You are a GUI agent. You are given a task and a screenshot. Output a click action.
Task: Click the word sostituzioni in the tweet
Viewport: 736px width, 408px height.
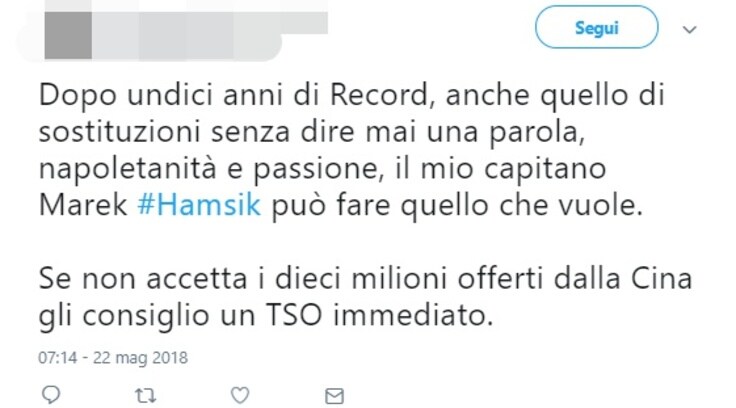click(119, 132)
